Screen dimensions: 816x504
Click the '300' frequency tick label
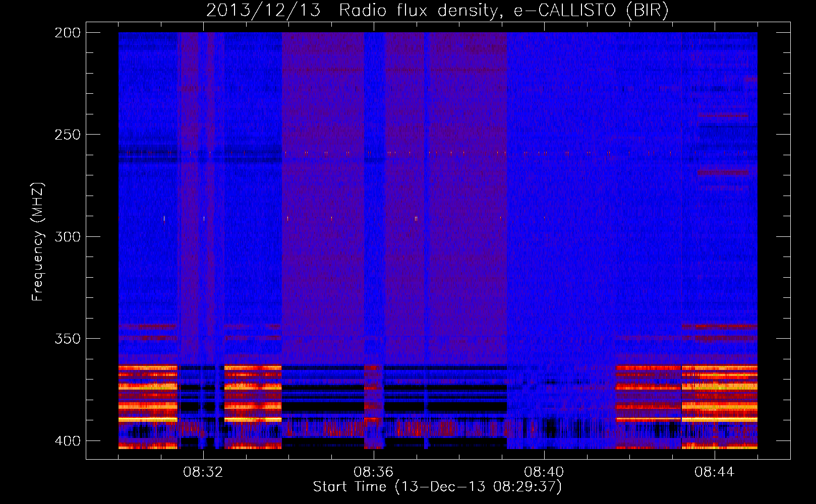(67, 236)
